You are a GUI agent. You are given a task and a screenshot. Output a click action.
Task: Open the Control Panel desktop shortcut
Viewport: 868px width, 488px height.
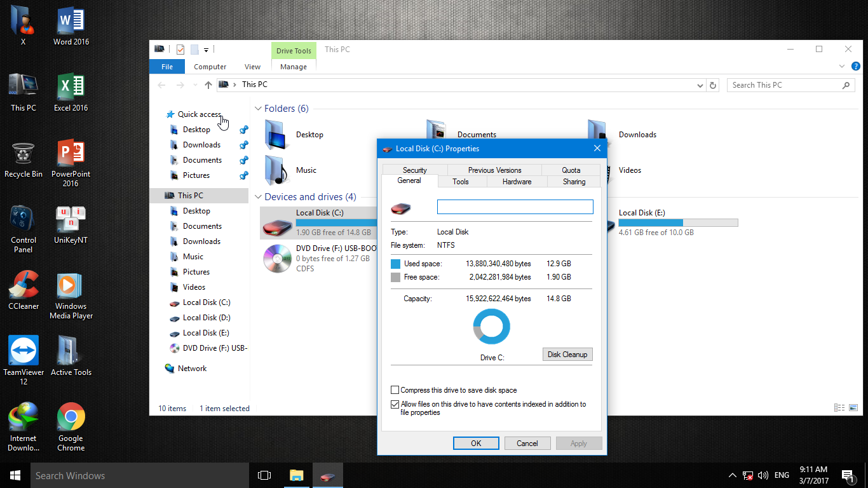click(x=24, y=229)
